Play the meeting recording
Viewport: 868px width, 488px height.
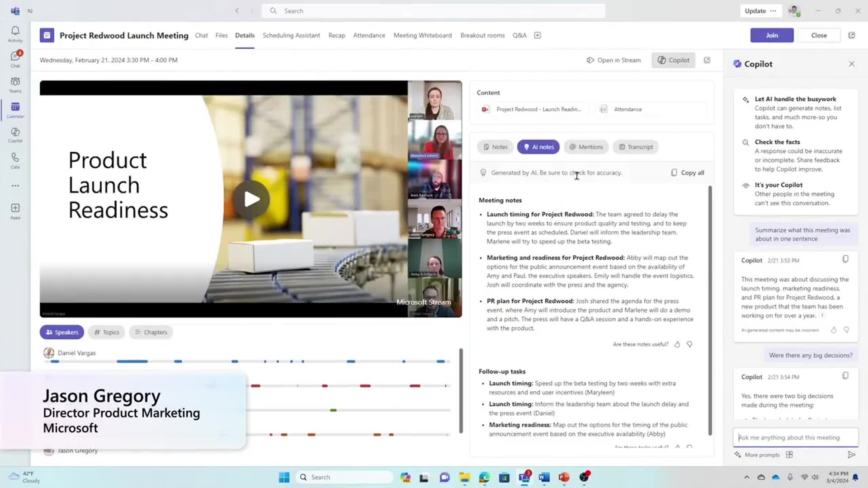(x=251, y=199)
